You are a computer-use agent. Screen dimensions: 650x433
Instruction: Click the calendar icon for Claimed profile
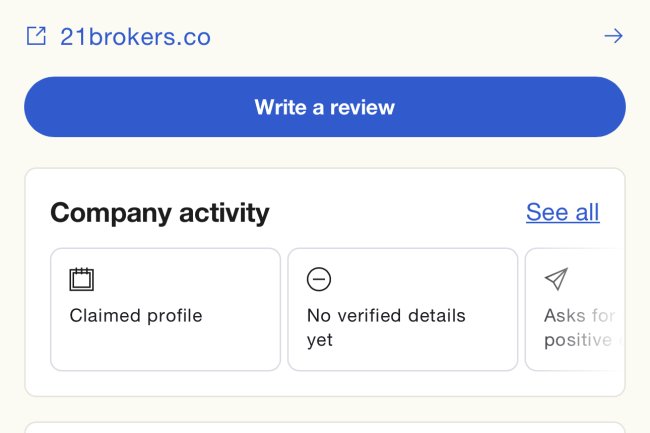pos(81,279)
